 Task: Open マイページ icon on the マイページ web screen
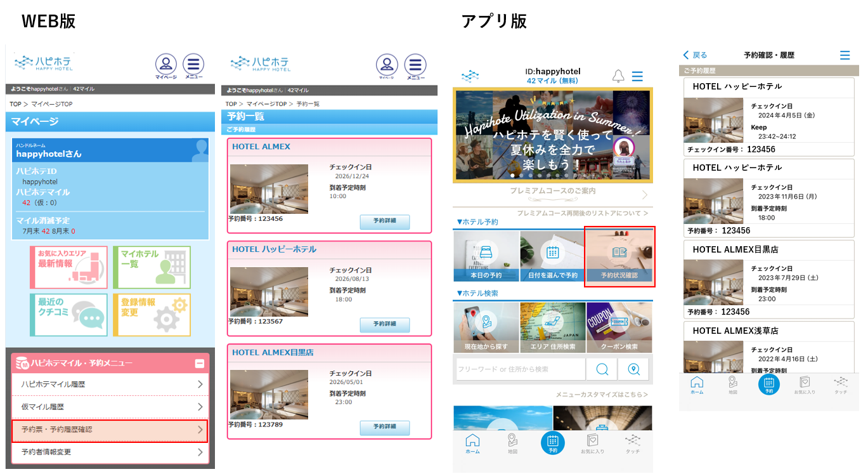[x=166, y=66]
